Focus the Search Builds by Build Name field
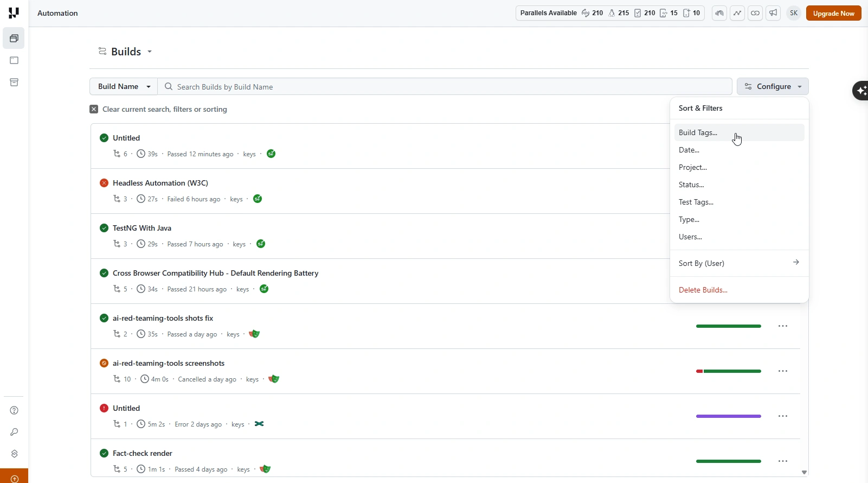This screenshot has height=483, width=868. point(445,86)
